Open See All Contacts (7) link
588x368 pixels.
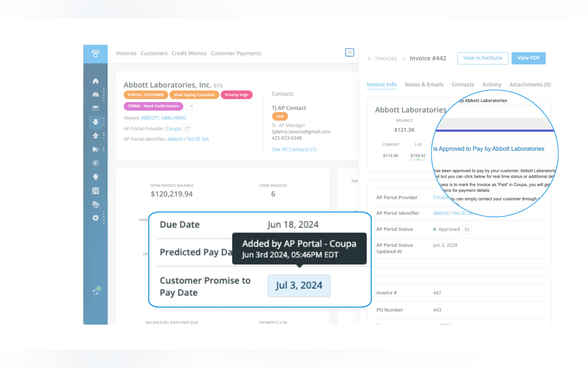pos(294,149)
